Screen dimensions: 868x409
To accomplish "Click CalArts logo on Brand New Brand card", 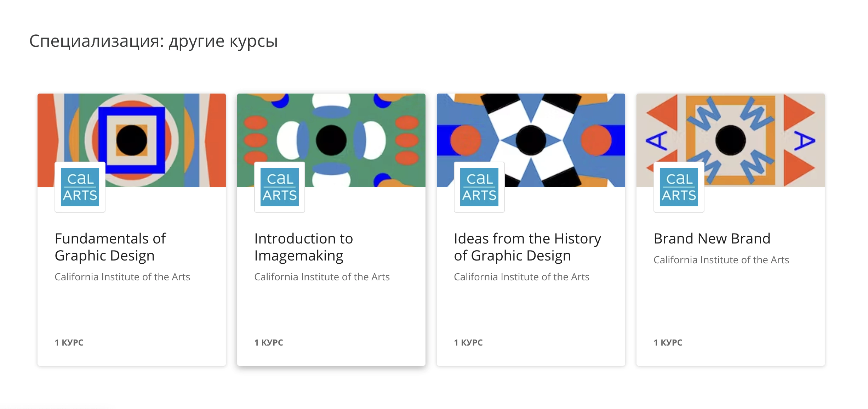I will coord(679,187).
